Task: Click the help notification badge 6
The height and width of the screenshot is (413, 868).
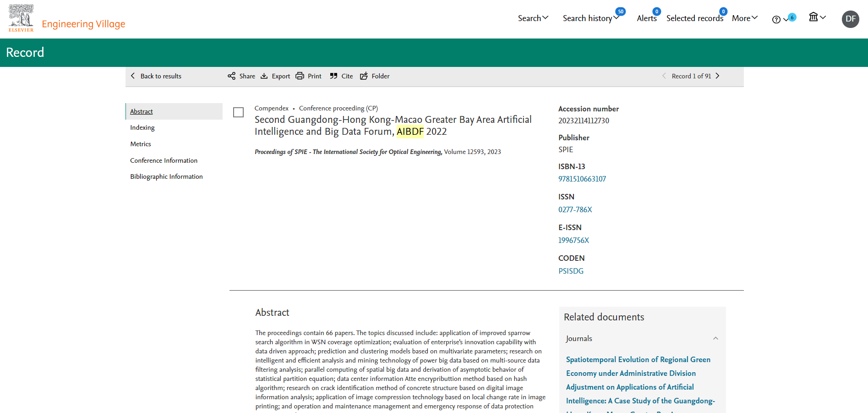Action: pyautogui.click(x=792, y=17)
